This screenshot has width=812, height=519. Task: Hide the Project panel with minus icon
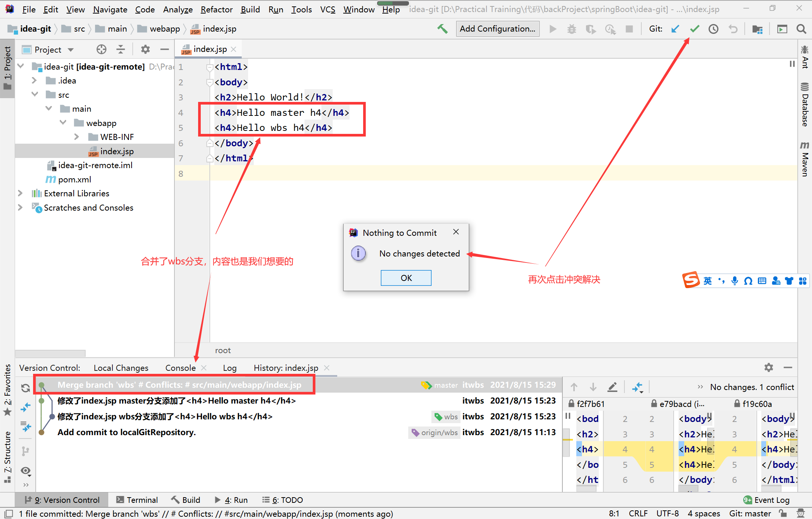(164, 49)
